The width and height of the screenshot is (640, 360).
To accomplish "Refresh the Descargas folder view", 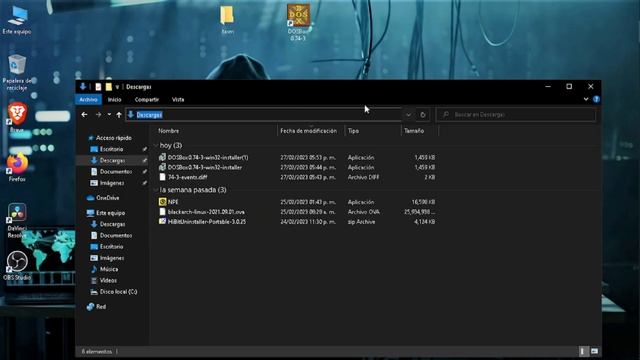I will 423,115.
